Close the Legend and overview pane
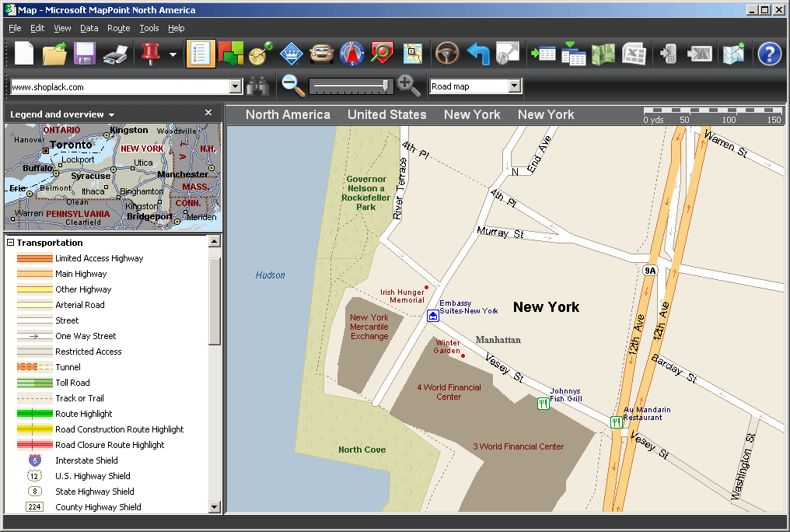790x532 pixels. 208,113
